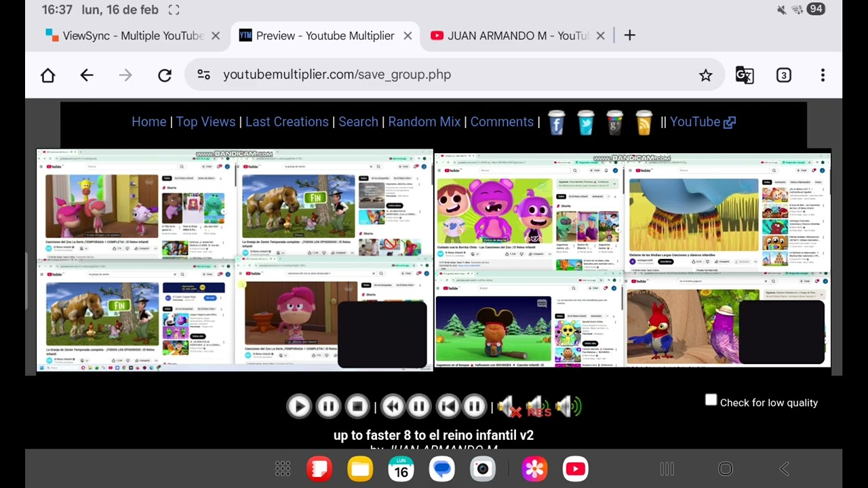Click the Facebook cup icon

coord(556,122)
